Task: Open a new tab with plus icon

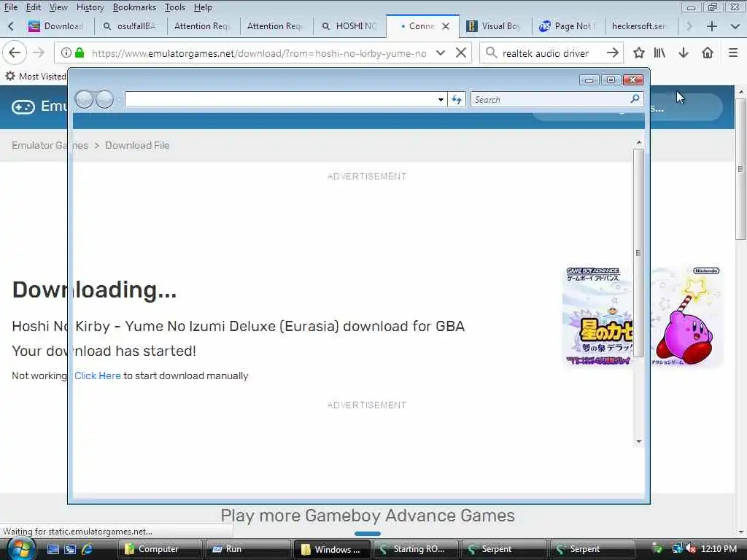Action: pyautogui.click(x=712, y=26)
